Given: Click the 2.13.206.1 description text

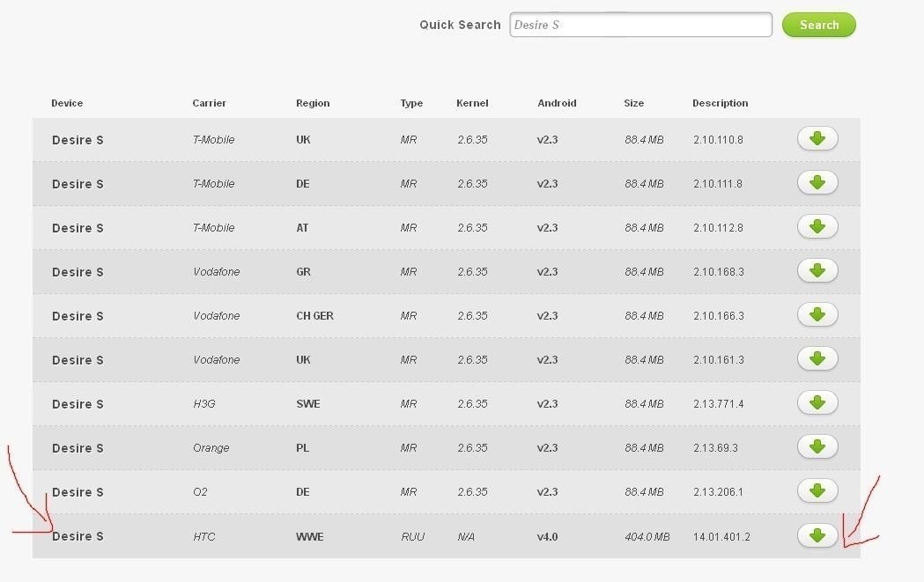Looking at the screenshot, I should click(x=719, y=492).
